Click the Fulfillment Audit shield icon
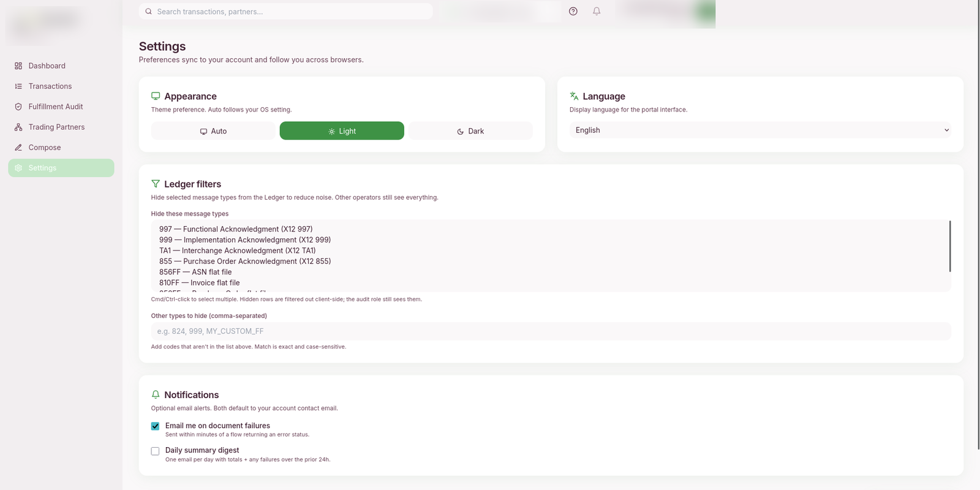This screenshot has width=980, height=490. (18, 107)
